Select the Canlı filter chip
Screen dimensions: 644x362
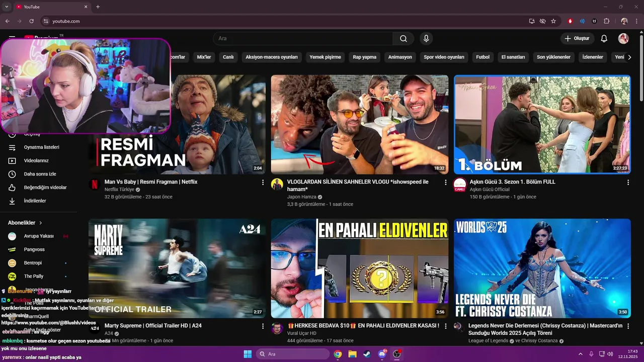(x=228, y=57)
